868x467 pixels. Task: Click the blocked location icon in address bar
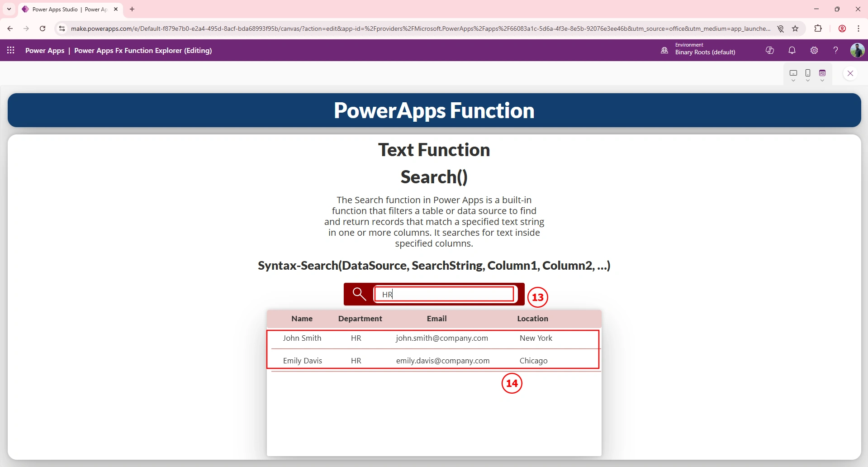click(780, 29)
